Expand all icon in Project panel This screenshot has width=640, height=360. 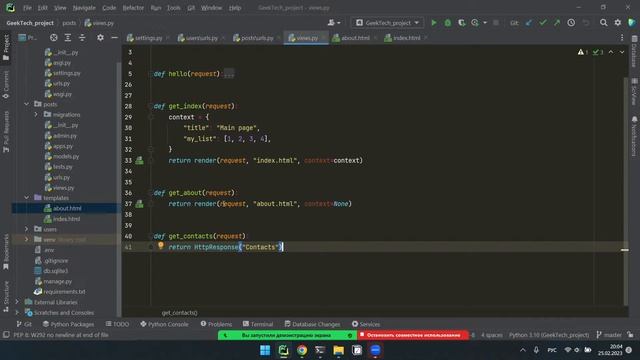pos(68,38)
